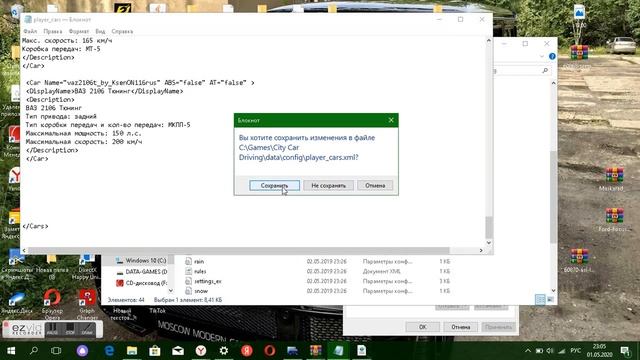Open Task View on taskbar
This screenshot has height=360, width=640.
pos(56,351)
